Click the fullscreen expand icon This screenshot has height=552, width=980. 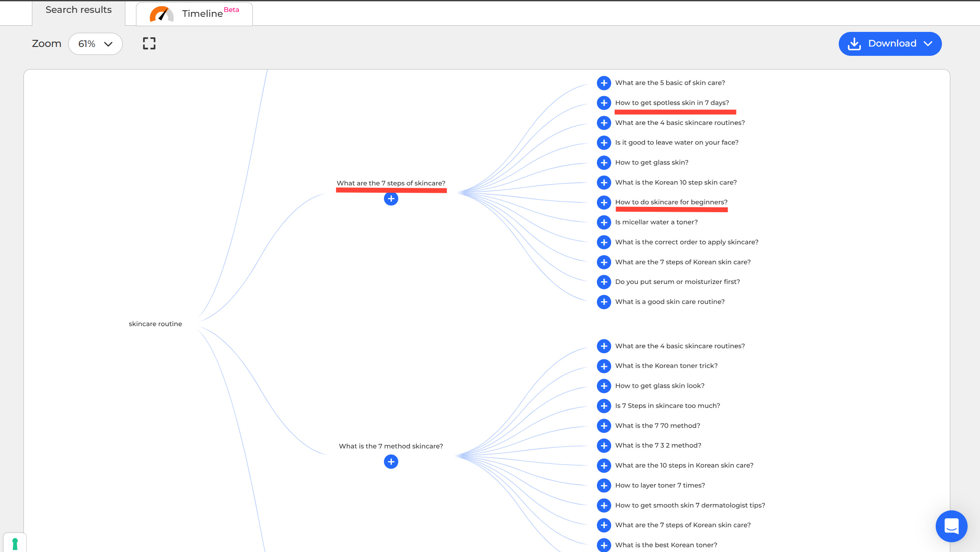tap(149, 43)
